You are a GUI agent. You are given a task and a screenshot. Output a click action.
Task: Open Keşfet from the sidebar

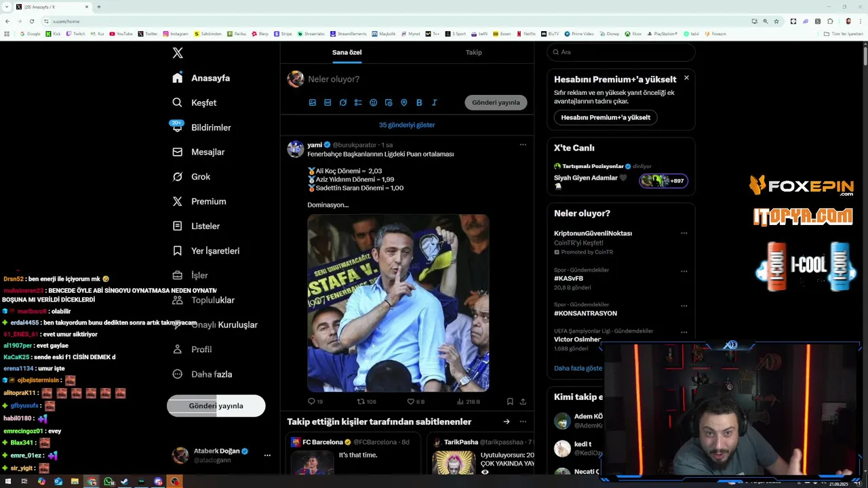point(194,102)
